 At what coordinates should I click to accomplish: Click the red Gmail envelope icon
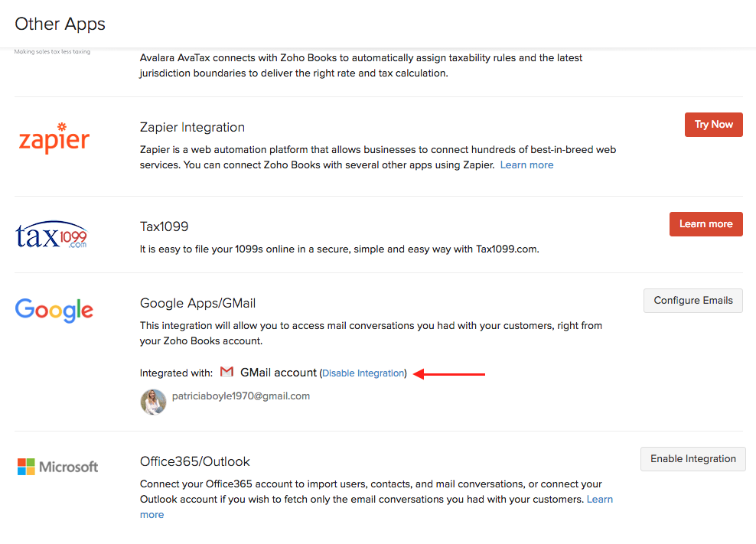(226, 373)
